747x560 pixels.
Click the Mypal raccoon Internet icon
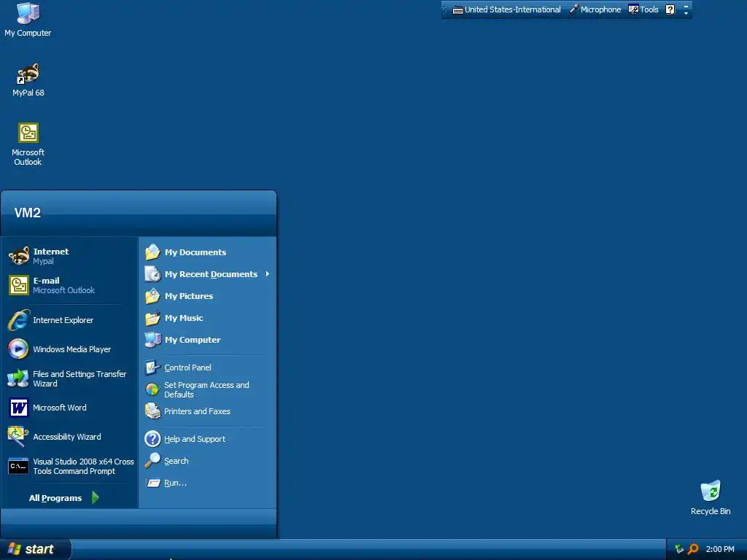[19, 256]
